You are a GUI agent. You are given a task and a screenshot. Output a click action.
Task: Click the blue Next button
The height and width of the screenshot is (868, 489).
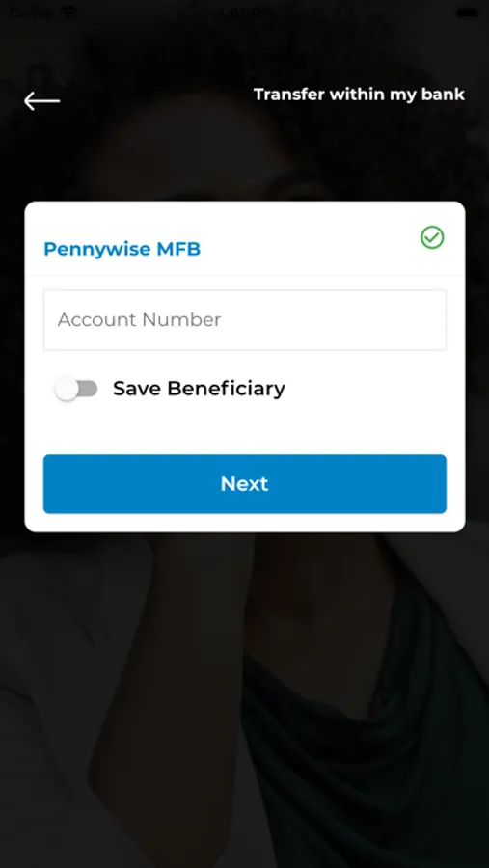[245, 484]
